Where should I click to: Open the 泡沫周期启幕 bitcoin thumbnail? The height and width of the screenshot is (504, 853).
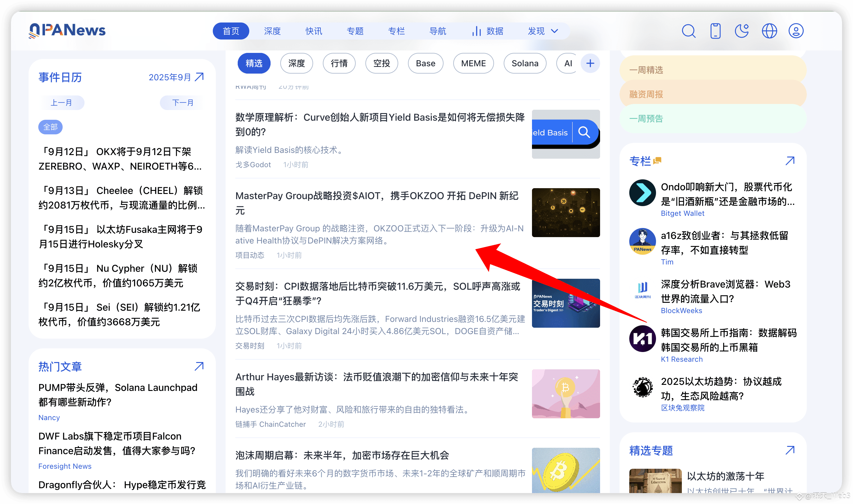click(566, 471)
